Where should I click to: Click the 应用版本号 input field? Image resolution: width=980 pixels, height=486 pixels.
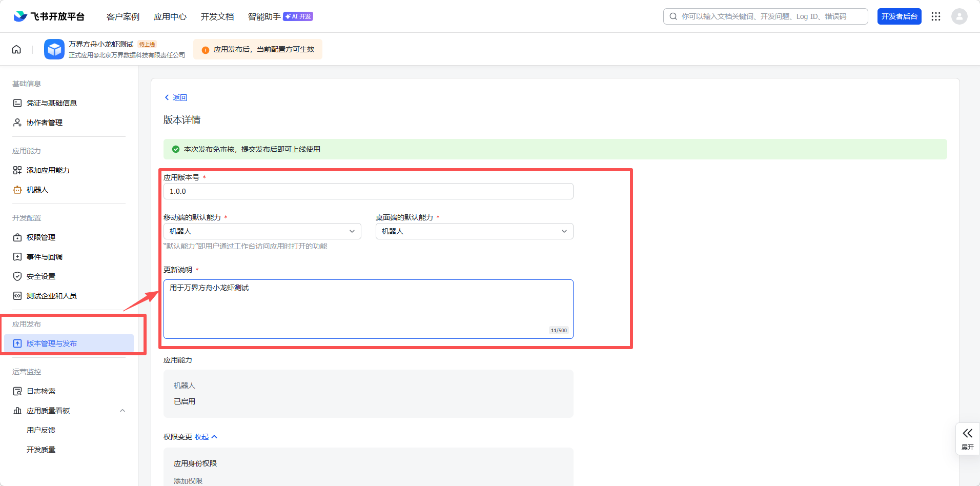(x=368, y=191)
